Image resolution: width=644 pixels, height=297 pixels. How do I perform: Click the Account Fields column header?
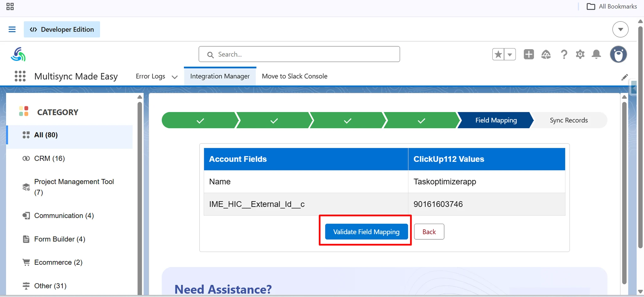click(306, 159)
